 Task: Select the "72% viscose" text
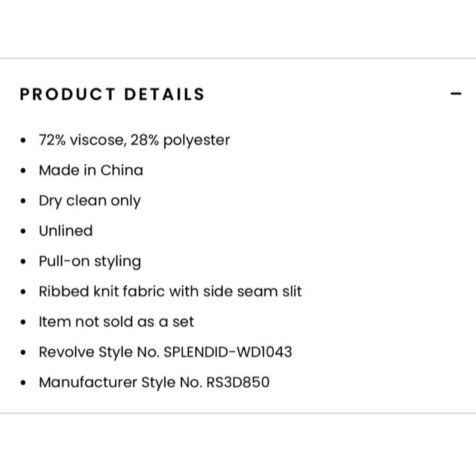click(x=81, y=140)
